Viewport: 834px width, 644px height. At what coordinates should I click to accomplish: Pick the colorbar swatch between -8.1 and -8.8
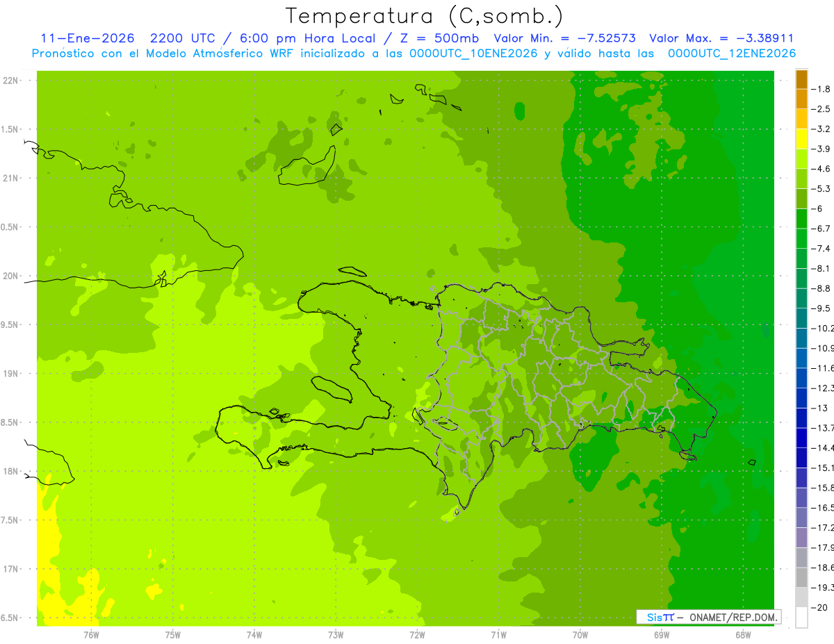[x=801, y=279]
